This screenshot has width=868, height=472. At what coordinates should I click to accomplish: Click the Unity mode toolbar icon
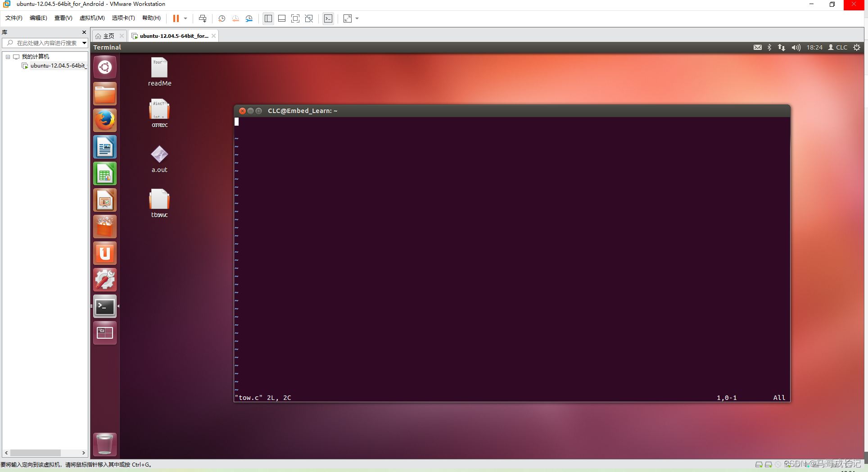point(309,18)
